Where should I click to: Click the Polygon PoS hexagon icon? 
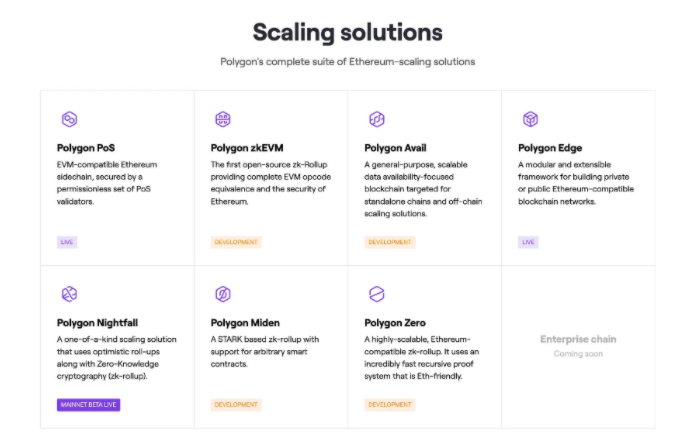[70, 119]
